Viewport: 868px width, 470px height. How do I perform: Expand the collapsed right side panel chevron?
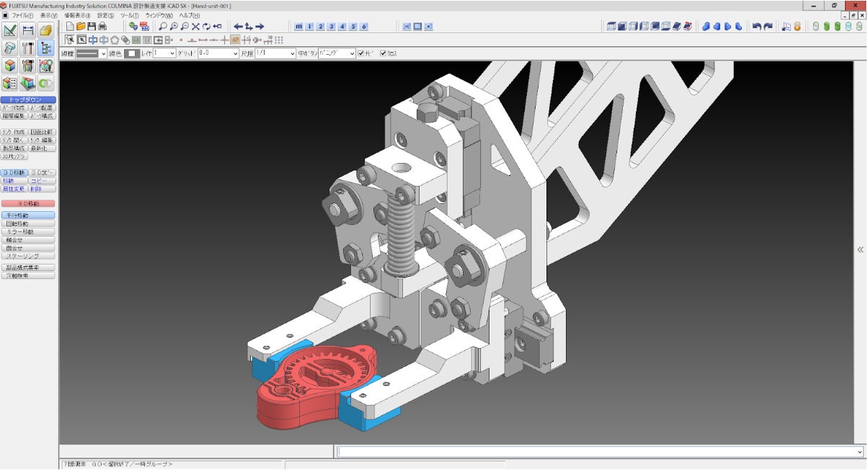(x=860, y=250)
